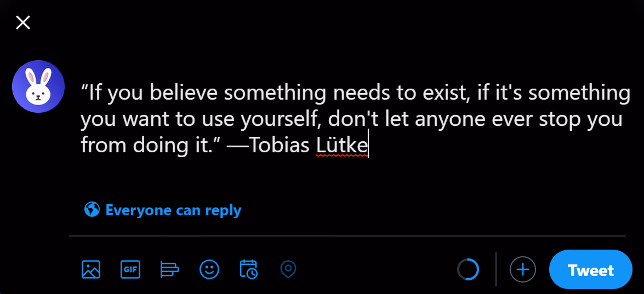Close the tweet composer
This screenshot has height=294, width=644.
click(23, 23)
